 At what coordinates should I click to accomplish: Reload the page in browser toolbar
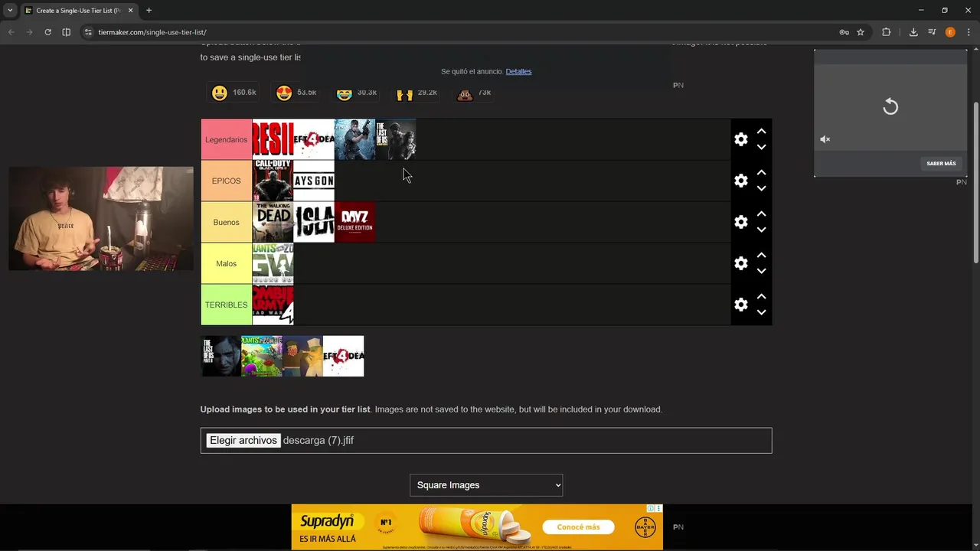click(47, 32)
